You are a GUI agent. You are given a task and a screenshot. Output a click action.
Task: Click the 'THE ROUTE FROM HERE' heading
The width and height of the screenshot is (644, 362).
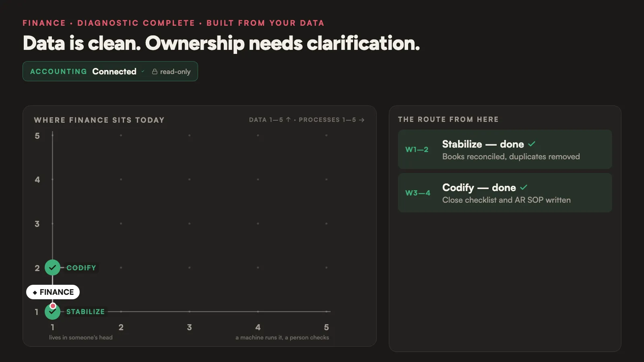point(448,119)
